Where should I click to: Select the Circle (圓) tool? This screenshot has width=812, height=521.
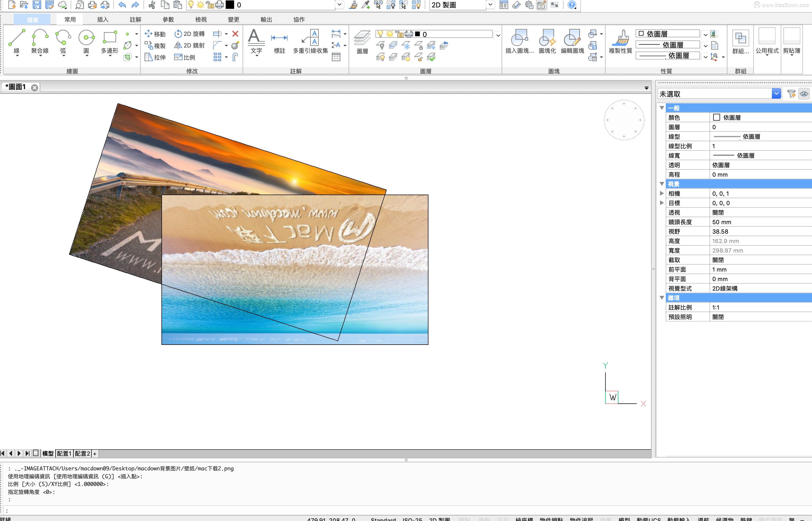pos(86,42)
